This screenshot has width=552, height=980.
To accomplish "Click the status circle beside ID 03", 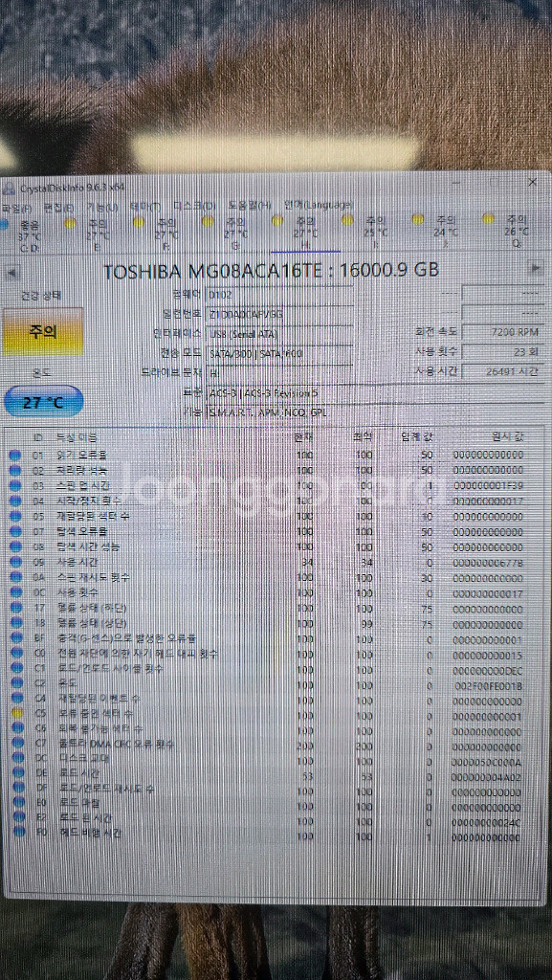I will pos(15,485).
